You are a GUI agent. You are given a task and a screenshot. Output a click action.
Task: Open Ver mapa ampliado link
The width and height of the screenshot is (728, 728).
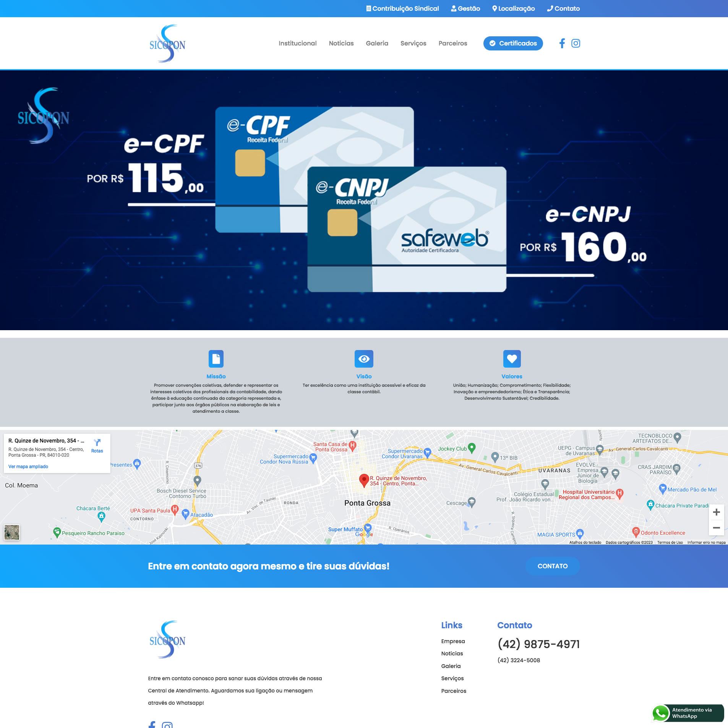(28, 467)
